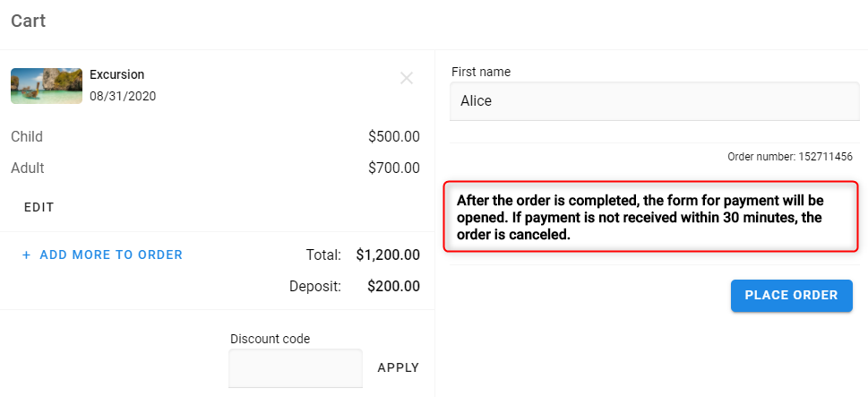Viewport: 868px width, 397px height.
Task: Select the 08/31/2020 excursion date
Action: coord(123,97)
